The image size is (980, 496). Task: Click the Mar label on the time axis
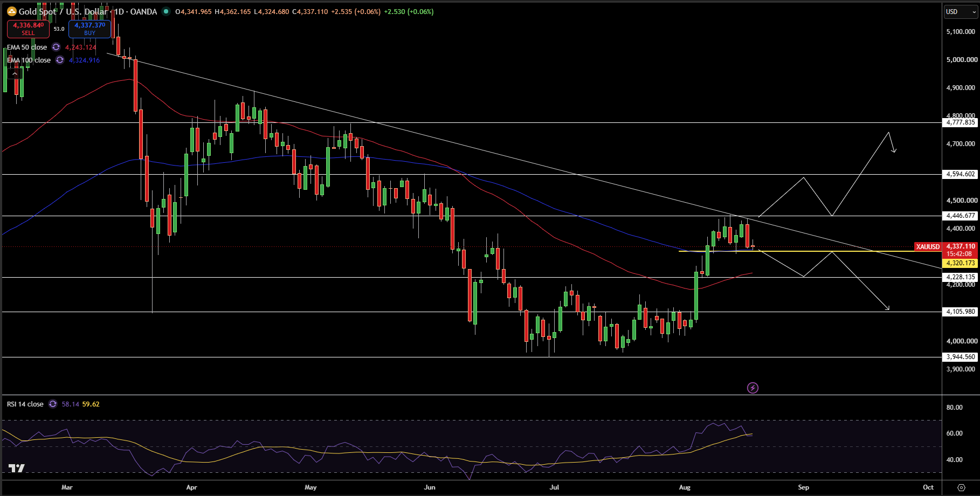point(67,487)
